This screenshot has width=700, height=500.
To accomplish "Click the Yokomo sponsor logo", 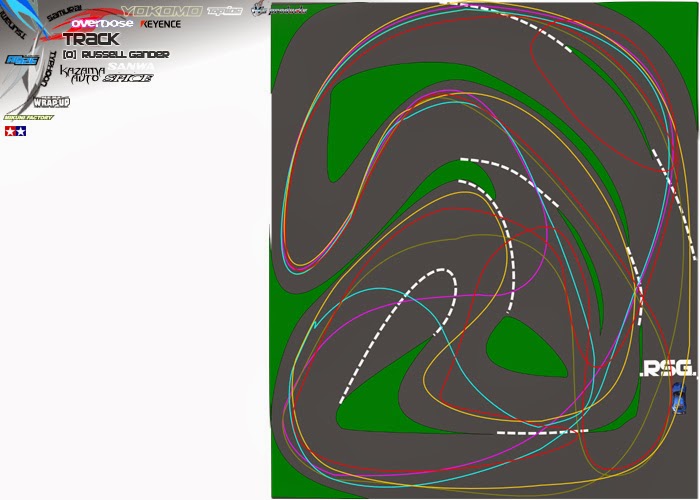I will tap(162, 11).
